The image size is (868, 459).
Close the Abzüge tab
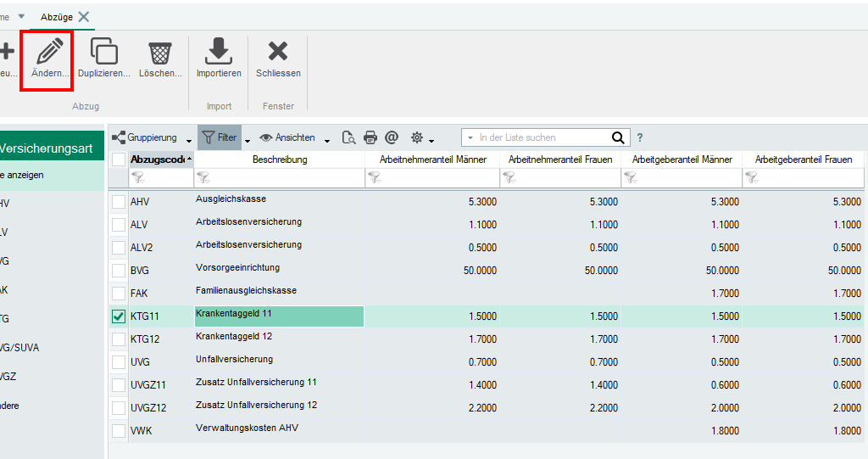point(84,17)
